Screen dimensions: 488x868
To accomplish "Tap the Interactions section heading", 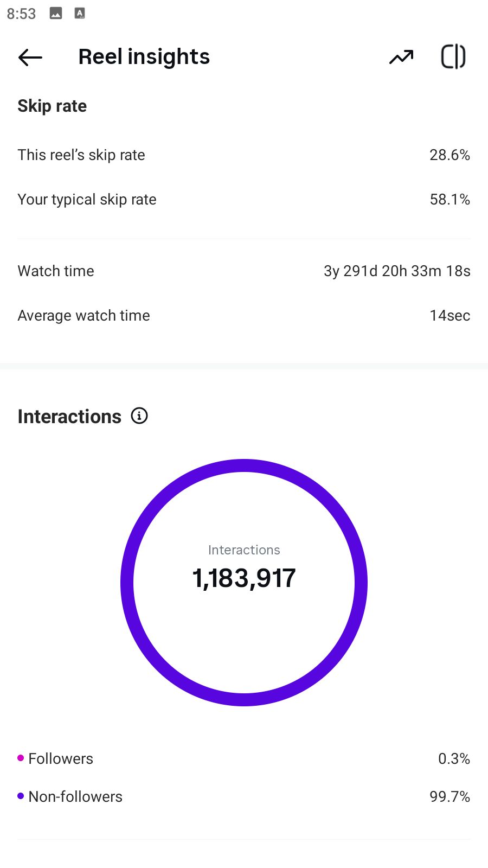I will tap(69, 417).
